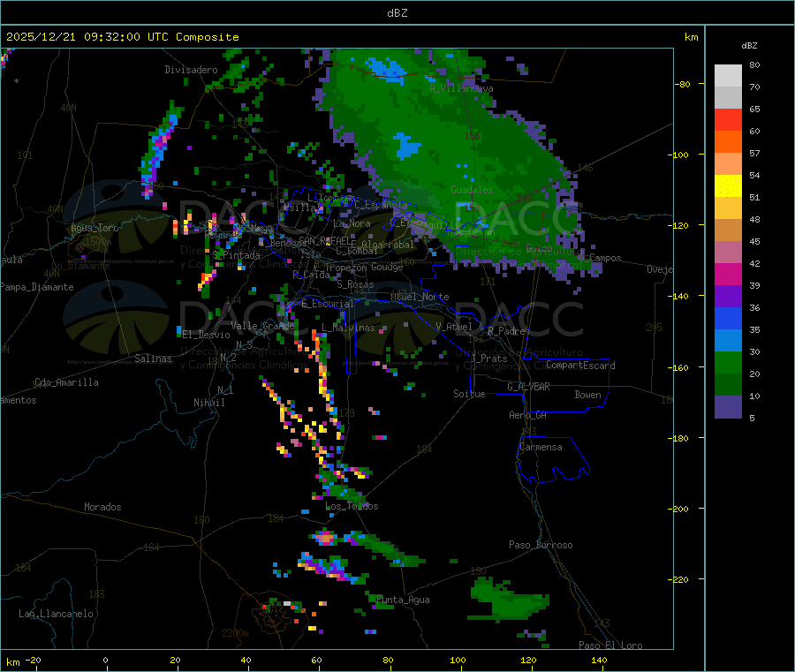
Task: Click the CompantEscard map label
Action: pos(580,366)
